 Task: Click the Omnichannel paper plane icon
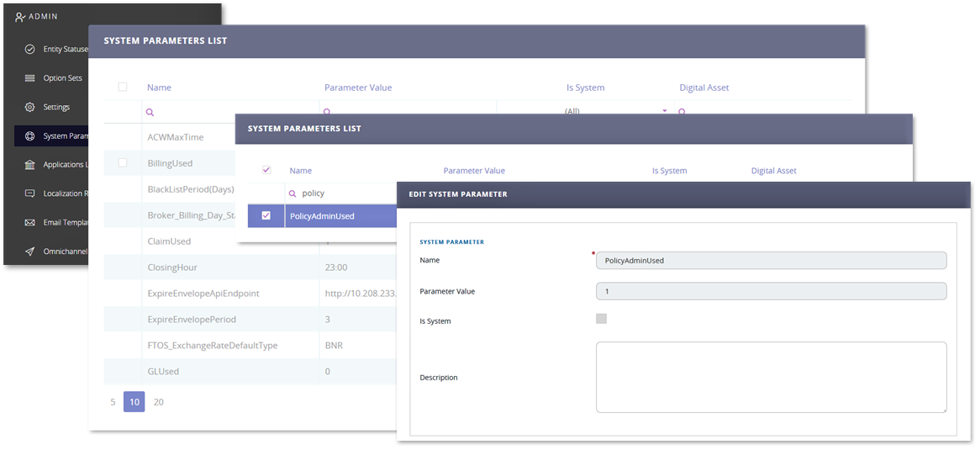[29, 251]
